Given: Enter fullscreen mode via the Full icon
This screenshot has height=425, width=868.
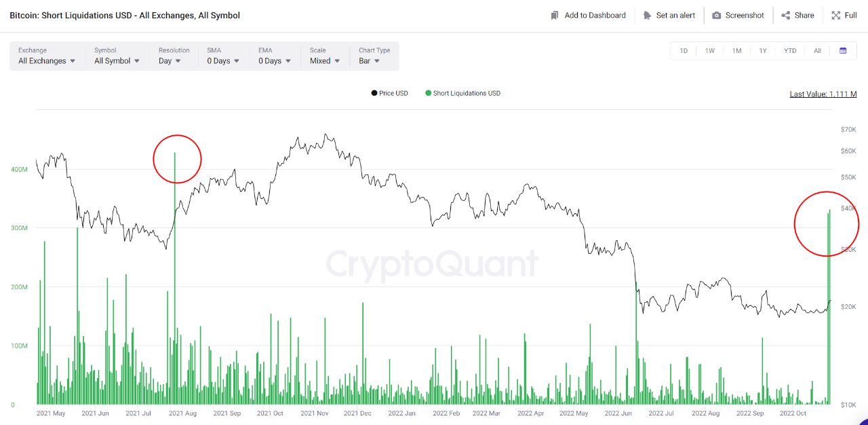Looking at the screenshot, I should (835, 15).
